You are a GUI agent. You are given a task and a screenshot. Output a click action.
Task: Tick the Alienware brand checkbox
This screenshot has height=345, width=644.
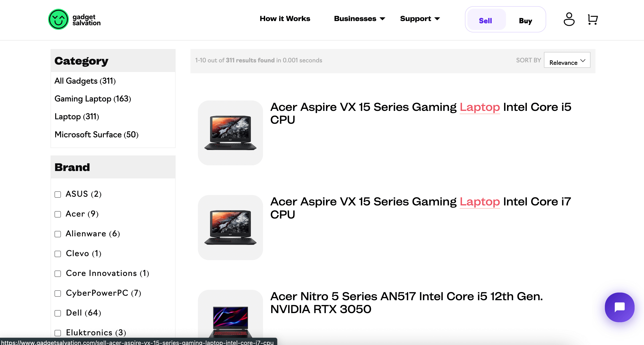[x=58, y=234]
